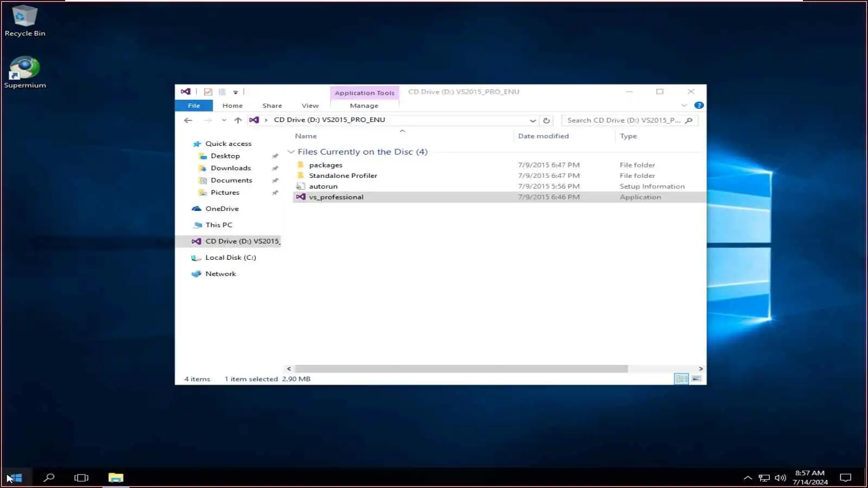This screenshot has height=488, width=868.
Task: Go forward with the Forward arrow
Action: [x=208, y=120]
